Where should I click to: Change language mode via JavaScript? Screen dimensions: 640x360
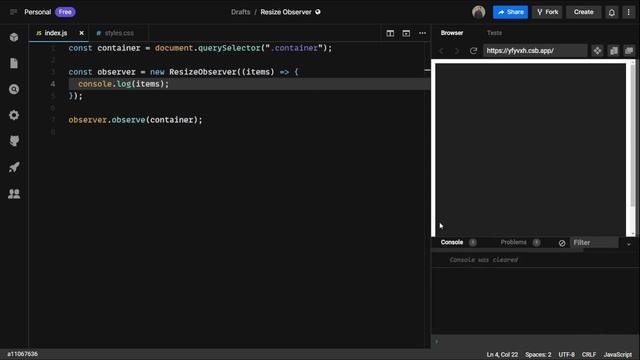[618, 354]
